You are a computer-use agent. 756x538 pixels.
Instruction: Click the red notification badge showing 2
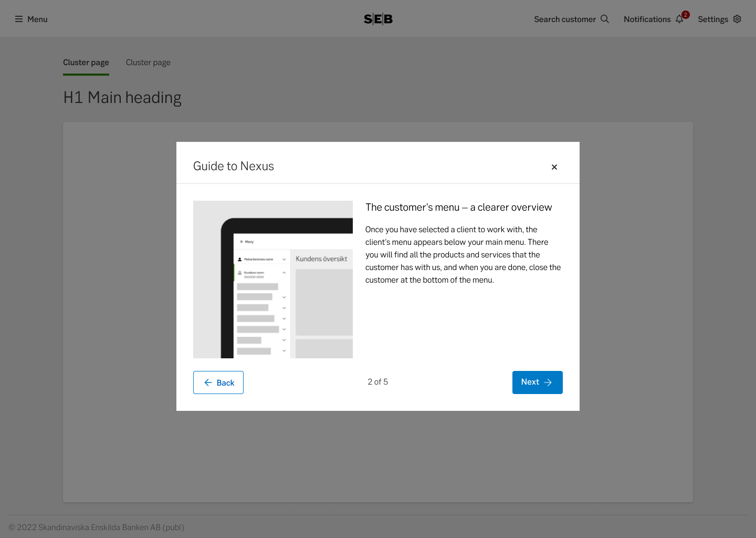coord(686,15)
